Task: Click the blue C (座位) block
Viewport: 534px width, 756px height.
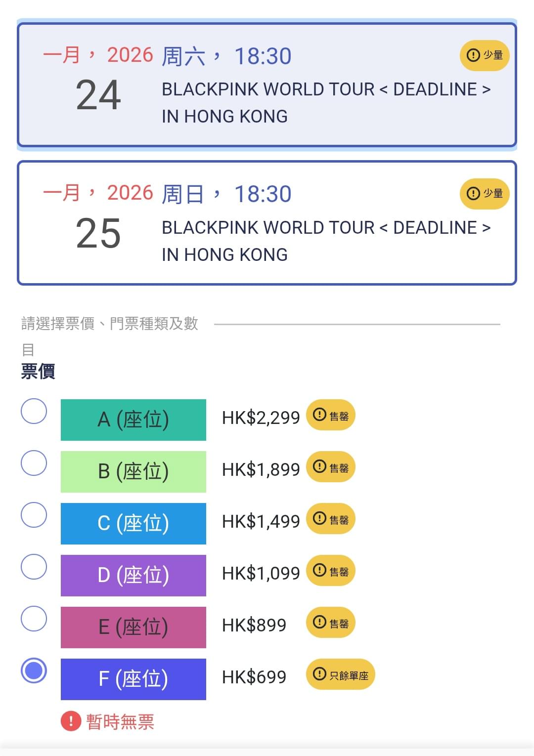Action: point(133,524)
